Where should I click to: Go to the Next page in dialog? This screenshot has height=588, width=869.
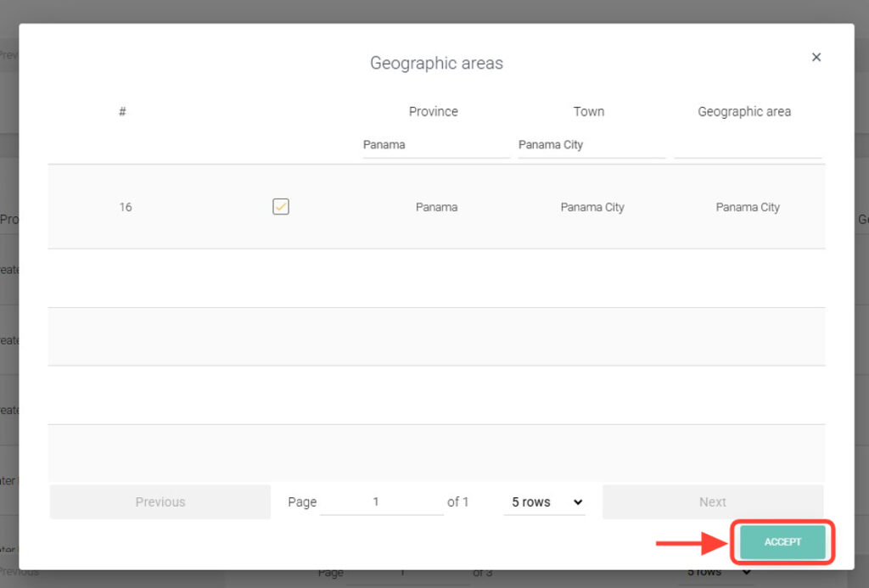[x=712, y=501]
